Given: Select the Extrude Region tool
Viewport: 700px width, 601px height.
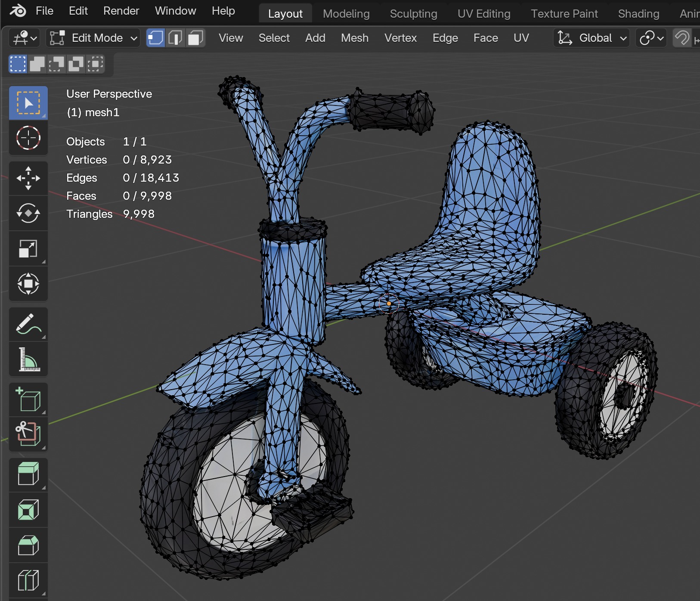Looking at the screenshot, I should [28, 474].
